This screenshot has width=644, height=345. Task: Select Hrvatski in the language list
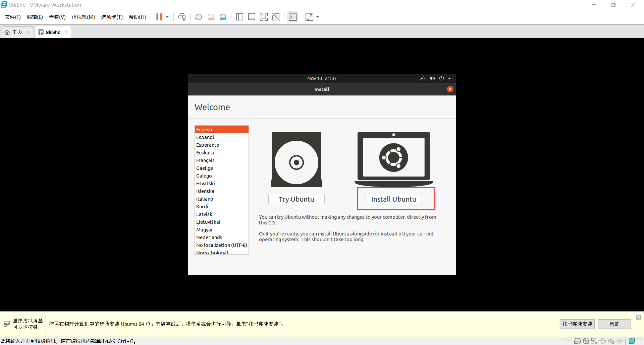coord(222,184)
